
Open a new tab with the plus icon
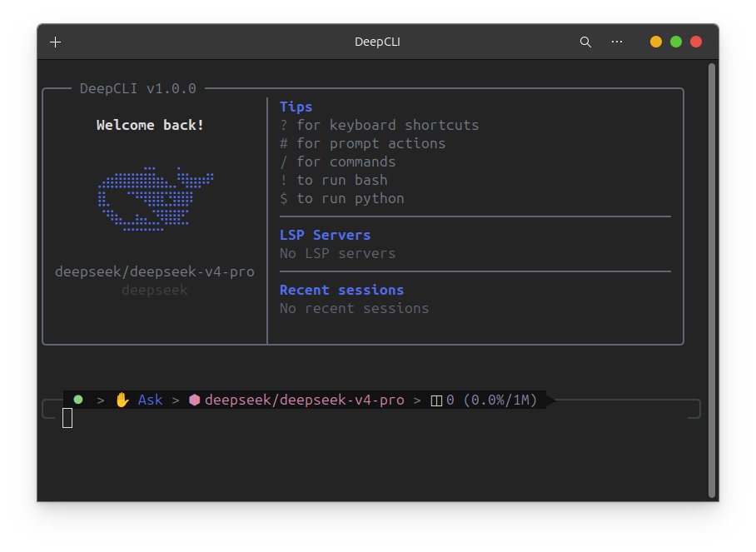[56, 42]
